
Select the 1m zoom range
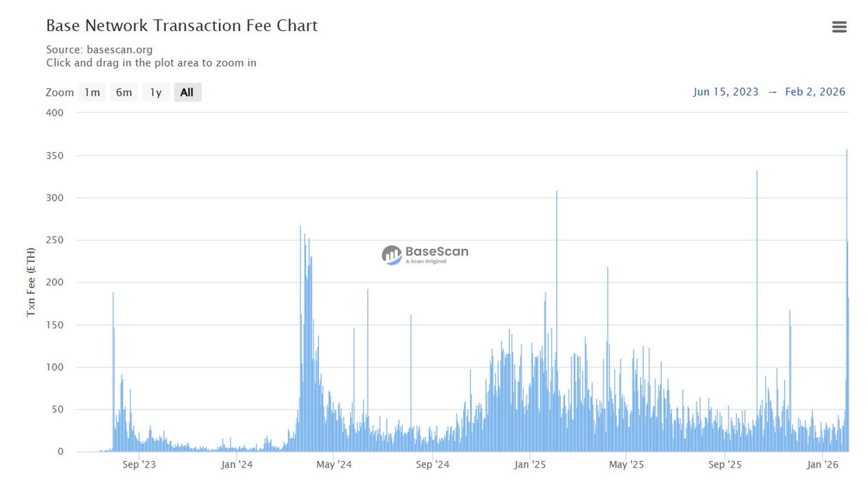click(92, 93)
